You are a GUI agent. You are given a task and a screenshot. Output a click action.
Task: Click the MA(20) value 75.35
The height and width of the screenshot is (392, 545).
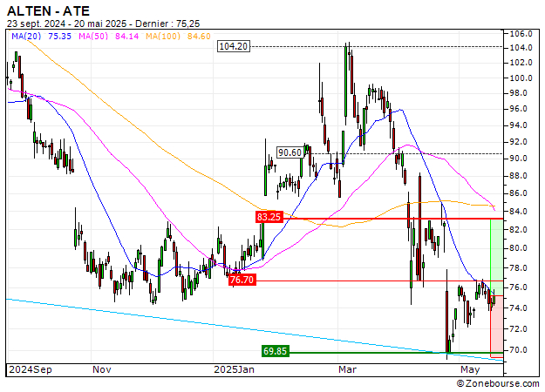(59, 36)
